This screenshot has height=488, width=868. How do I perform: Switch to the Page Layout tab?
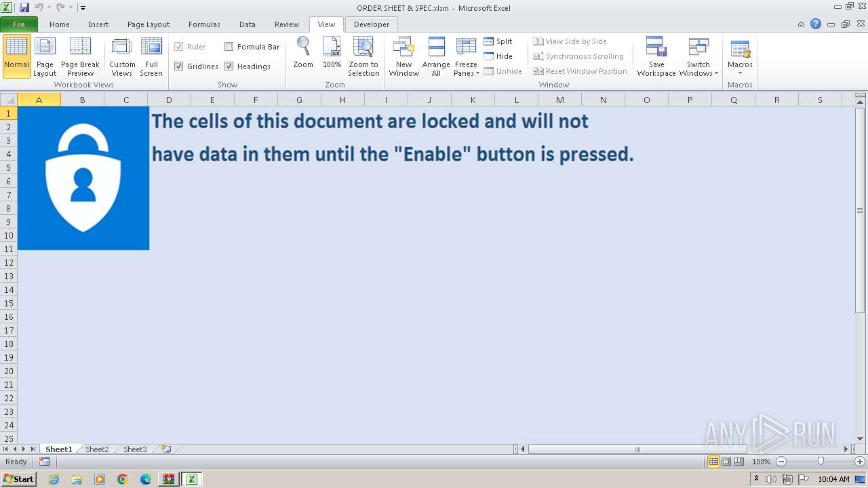(x=149, y=24)
